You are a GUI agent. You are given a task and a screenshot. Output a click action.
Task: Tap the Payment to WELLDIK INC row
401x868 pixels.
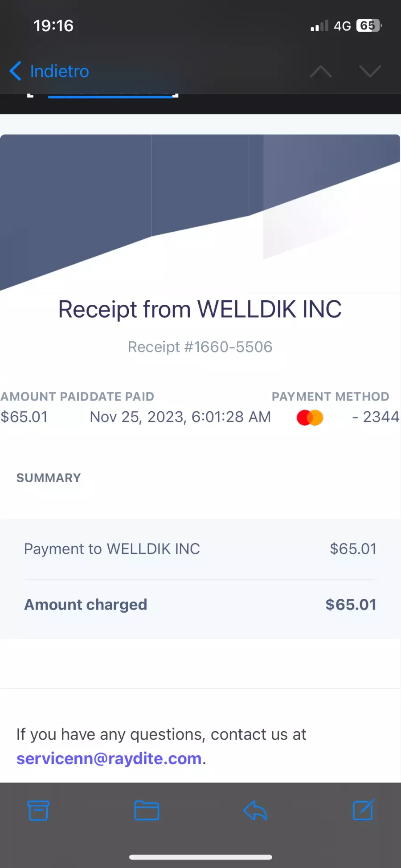(x=200, y=549)
